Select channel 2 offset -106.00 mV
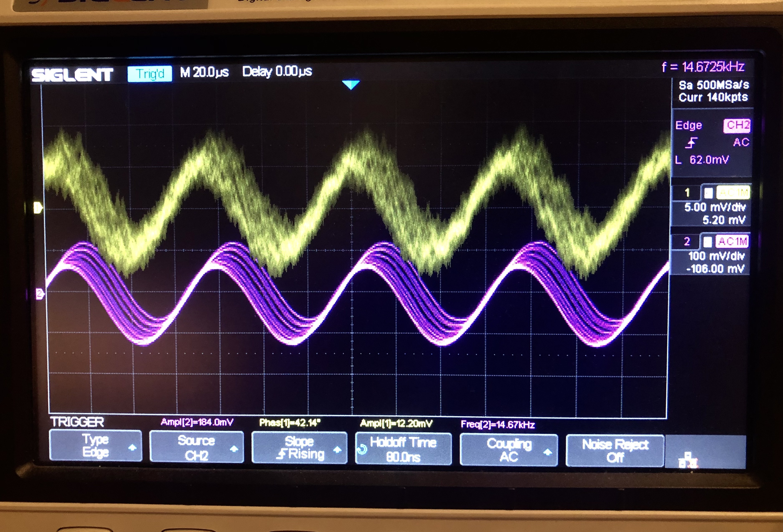The height and width of the screenshot is (532, 783). pos(715,269)
